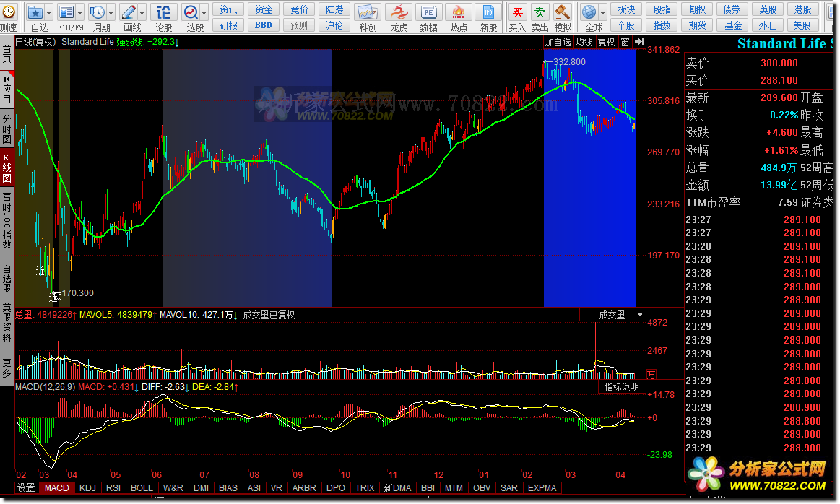Switch to the 首页 home sidebar tab

7,55
